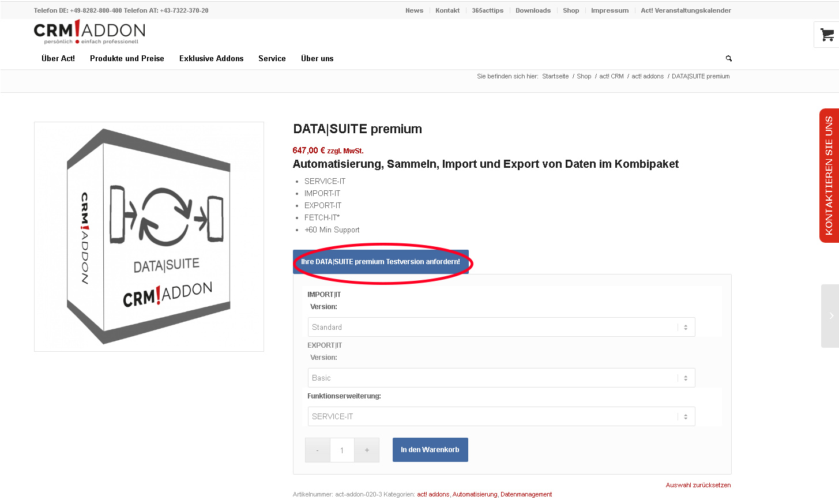This screenshot has height=504, width=839.
Task: Open the shopping cart icon
Action: (x=827, y=35)
